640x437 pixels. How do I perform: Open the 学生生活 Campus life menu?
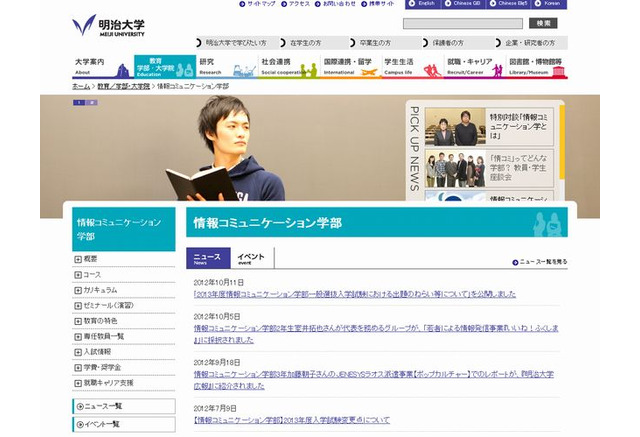[x=412, y=67]
